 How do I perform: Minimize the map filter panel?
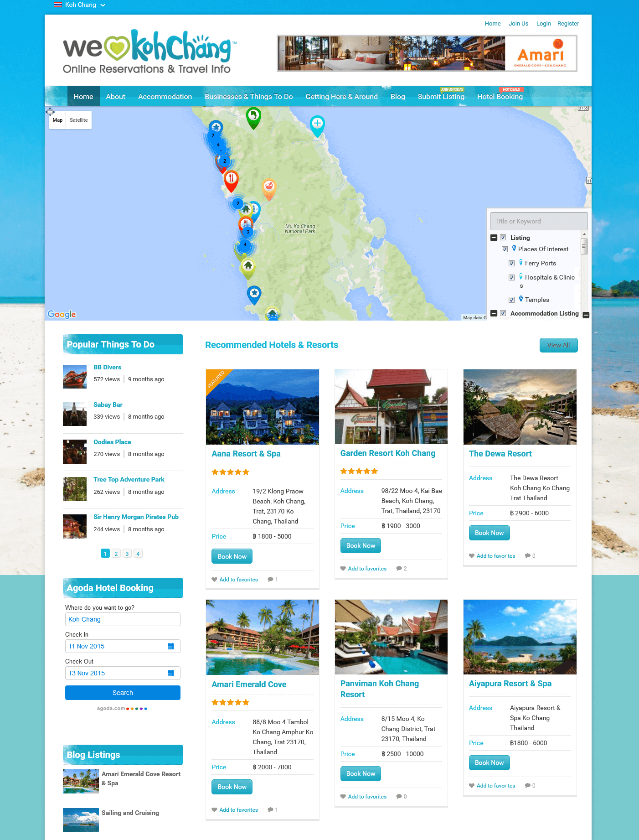586,315
